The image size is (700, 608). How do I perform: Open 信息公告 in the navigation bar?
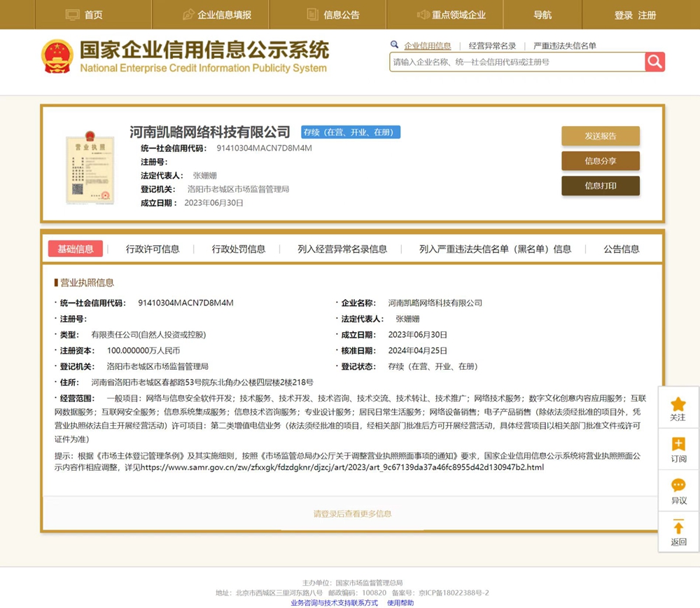coord(342,15)
